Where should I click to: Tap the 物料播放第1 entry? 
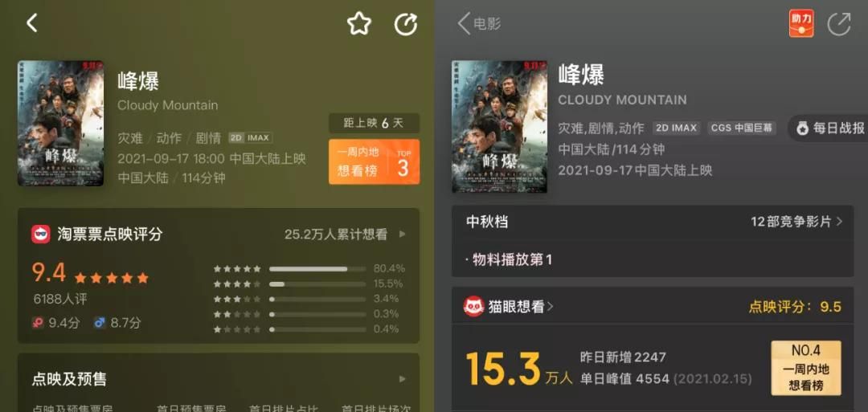(510, 259)
